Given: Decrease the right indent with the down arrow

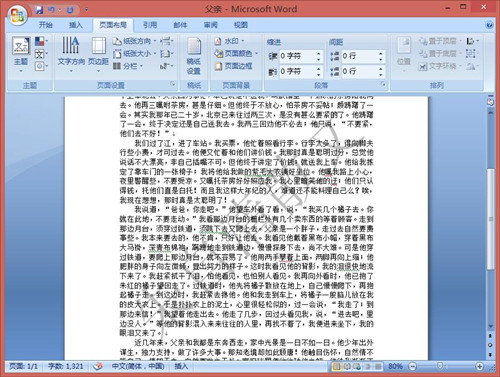Looking at the screenshot, I should coord(319,74).
